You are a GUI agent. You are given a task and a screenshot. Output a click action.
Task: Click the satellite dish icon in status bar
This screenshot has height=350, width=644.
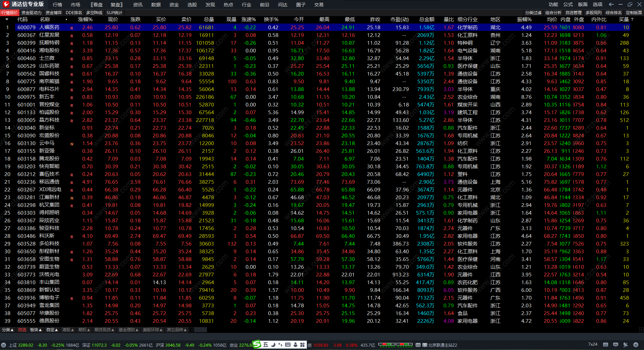coord(626,345)
